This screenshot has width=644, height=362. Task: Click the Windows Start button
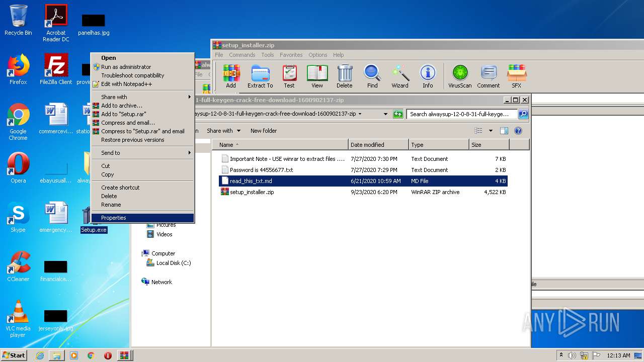[14, 355]
